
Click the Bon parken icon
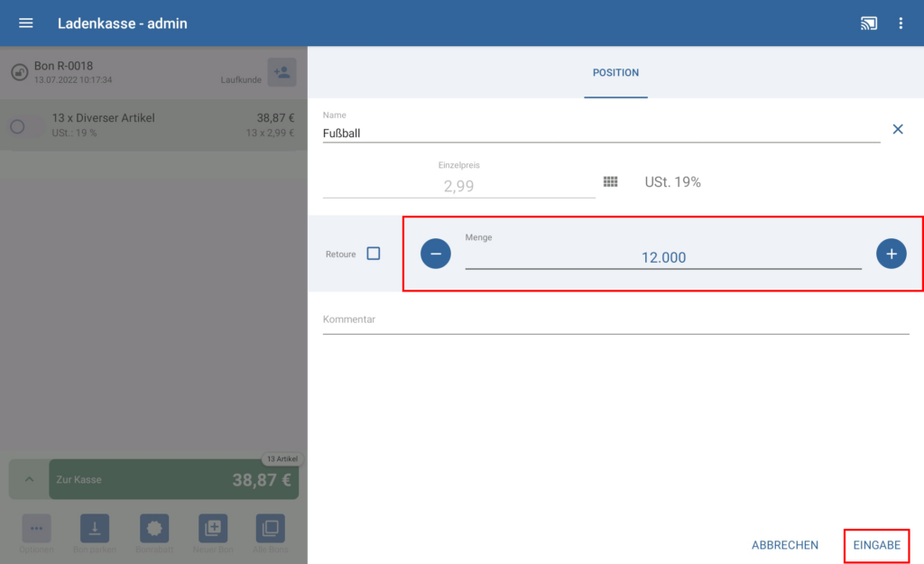[95, 529]
